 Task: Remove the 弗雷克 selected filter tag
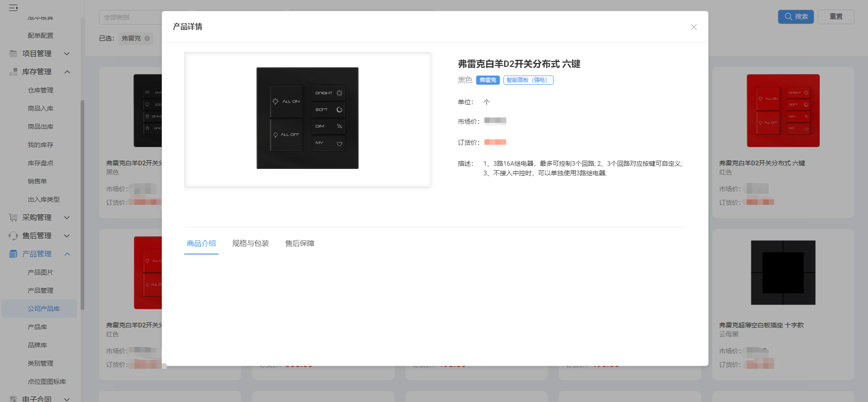click(147, 39)
